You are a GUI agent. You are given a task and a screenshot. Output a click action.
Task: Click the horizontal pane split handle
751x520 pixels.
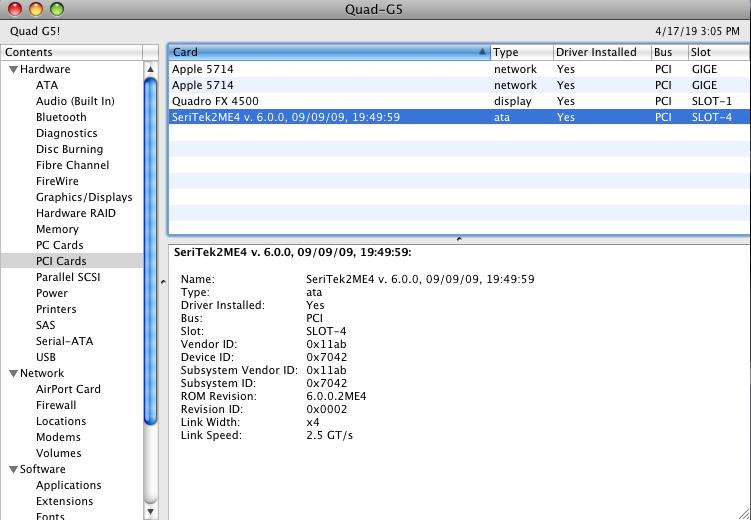point(459,239)
